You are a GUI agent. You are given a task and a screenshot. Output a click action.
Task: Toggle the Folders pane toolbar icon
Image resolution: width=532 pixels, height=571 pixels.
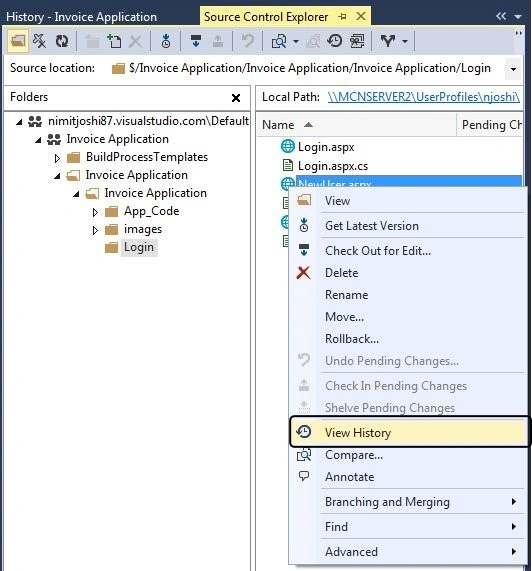tap(18, 41)
